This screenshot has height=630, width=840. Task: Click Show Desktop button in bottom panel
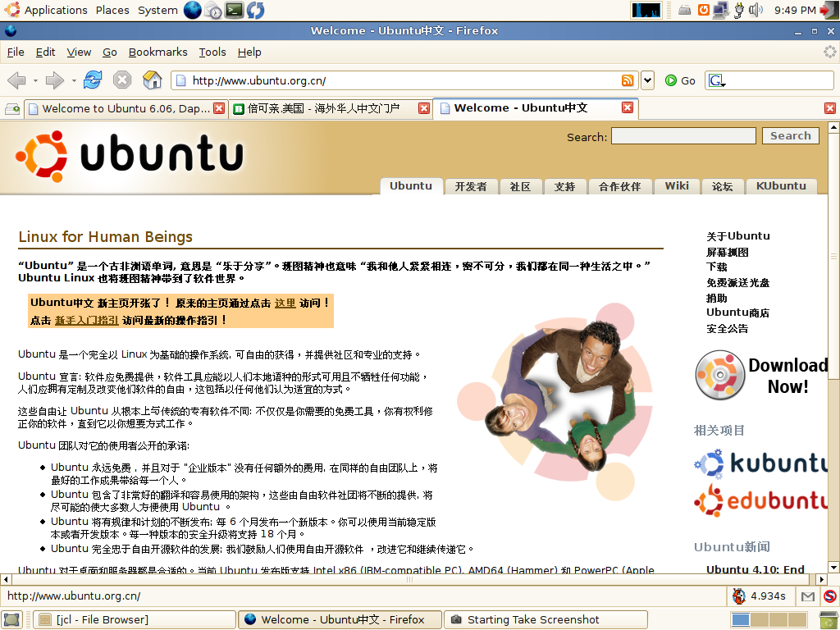tap(11, 620)
